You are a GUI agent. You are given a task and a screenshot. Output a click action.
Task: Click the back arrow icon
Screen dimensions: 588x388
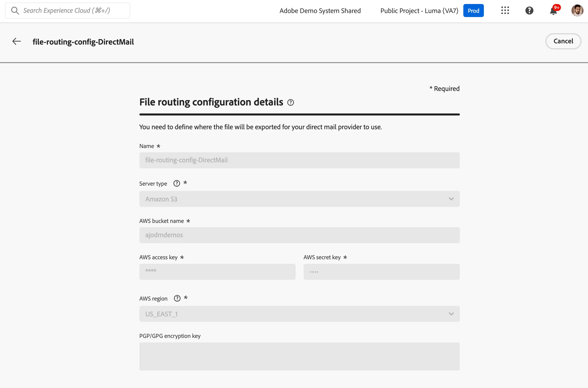click(17, 41)
